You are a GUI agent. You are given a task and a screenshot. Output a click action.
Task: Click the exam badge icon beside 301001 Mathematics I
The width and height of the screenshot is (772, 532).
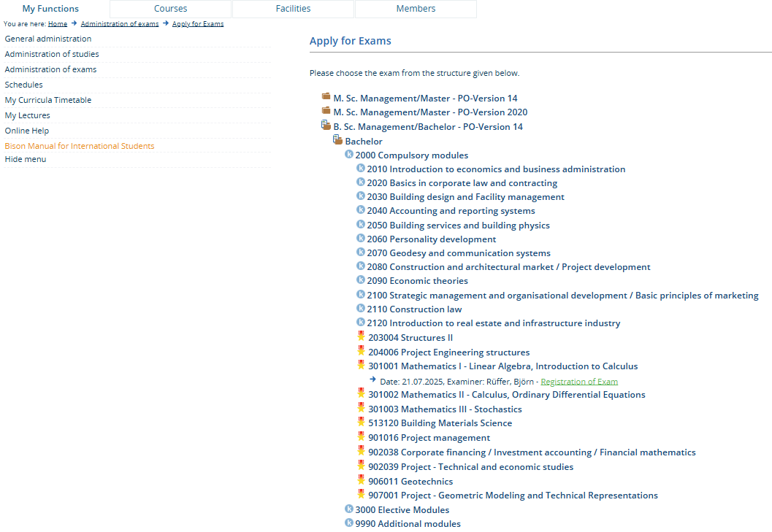pos(362,365)
